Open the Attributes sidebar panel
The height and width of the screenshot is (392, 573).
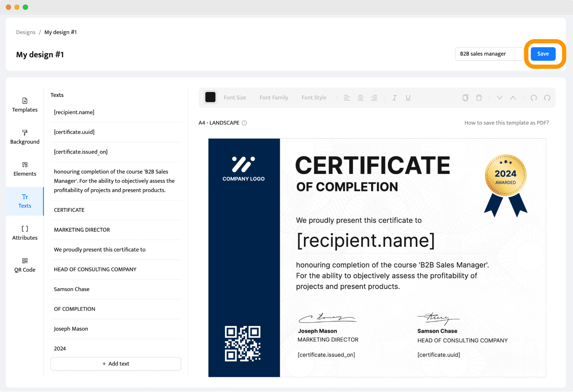click(25, 233)
